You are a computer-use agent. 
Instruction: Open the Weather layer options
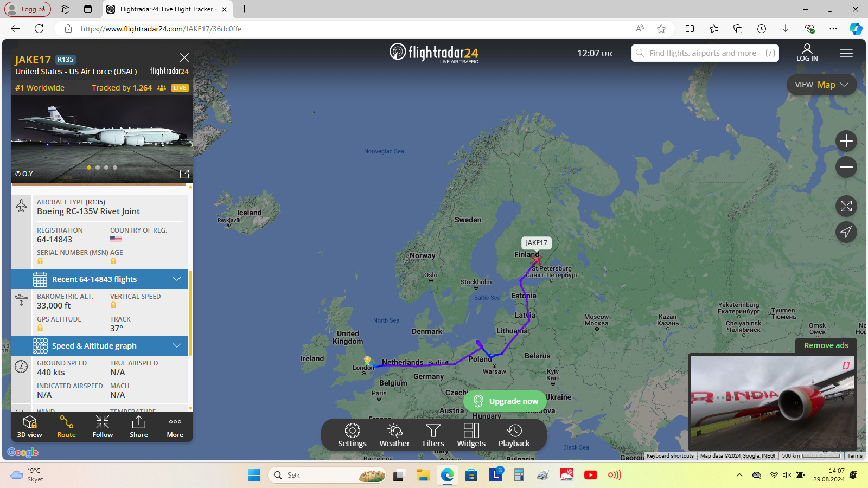pos(394,435)
